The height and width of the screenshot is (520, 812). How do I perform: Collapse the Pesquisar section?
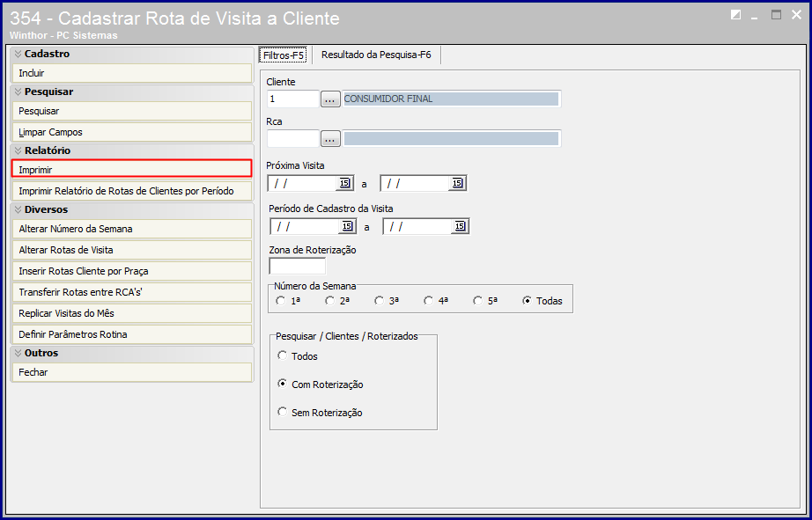pos(18,92)
